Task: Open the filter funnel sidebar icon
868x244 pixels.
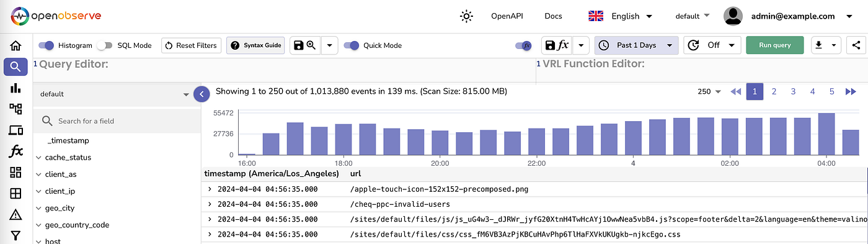Action: (x=15, y=236)
